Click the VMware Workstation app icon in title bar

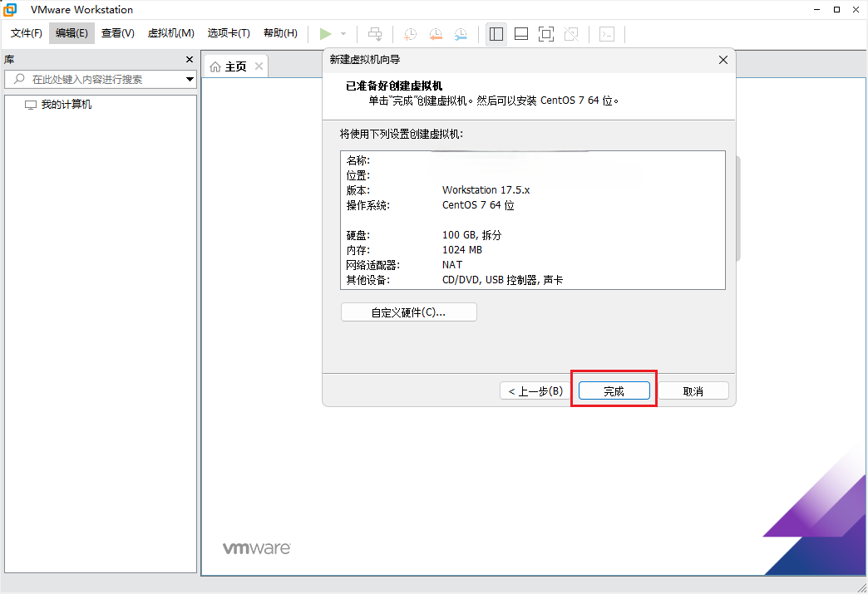click(10, 9)
